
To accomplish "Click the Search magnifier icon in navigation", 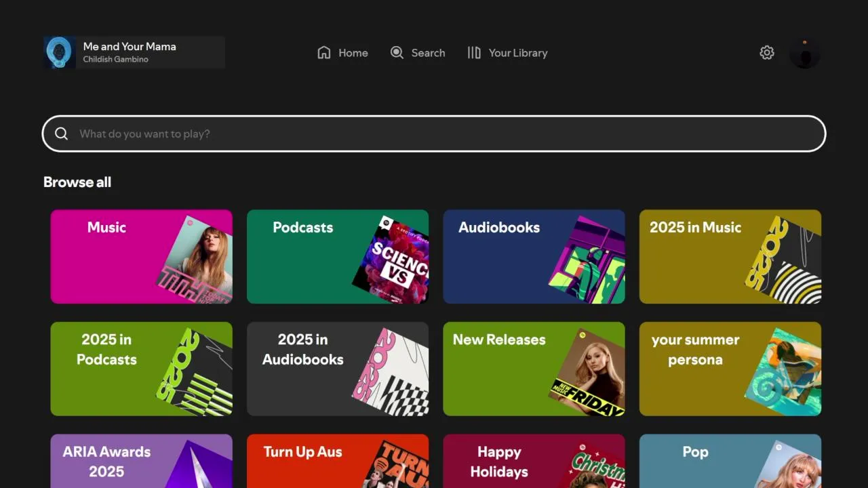I will (x=397, y=53).
